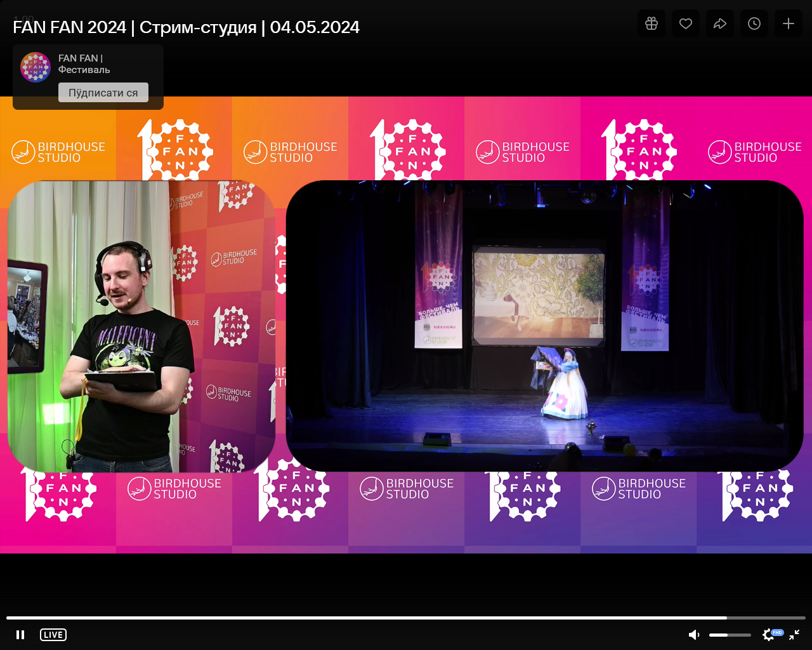This screenshot has height=650, width=812.
Task: Open the FAN FAN | Фестиваль channel name
Action: (84, 64)
